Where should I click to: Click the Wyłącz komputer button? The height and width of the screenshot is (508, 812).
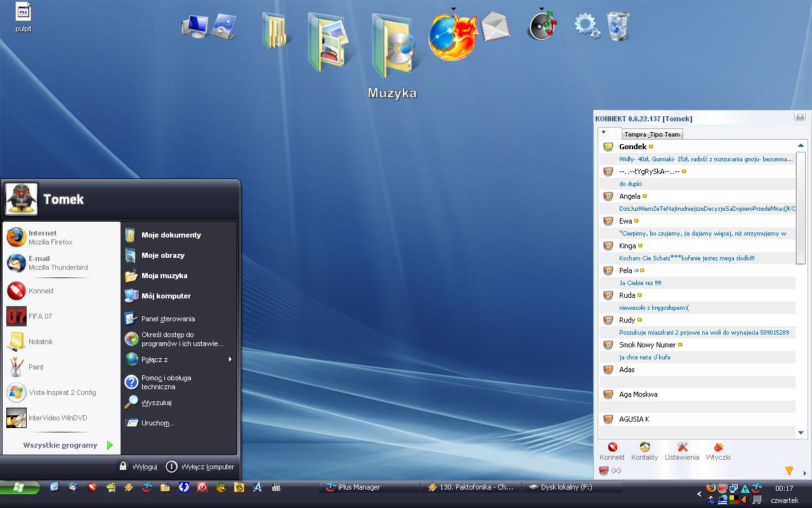200,467
